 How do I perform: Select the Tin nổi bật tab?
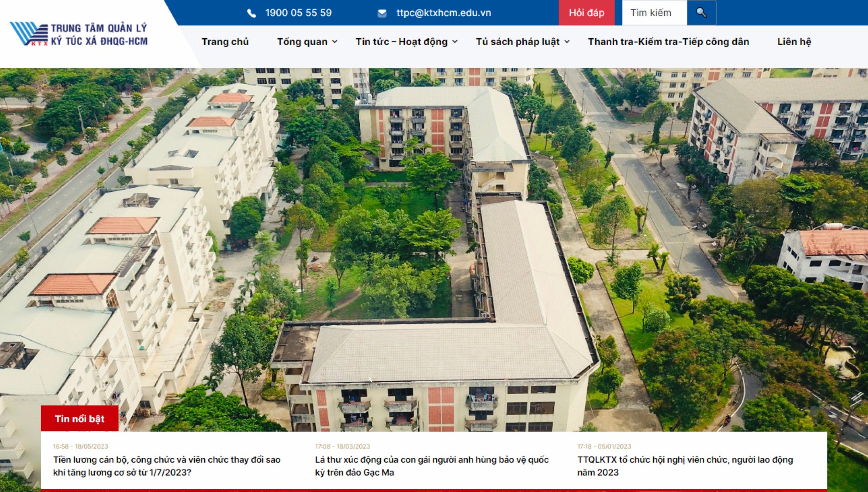click(80, 418)
